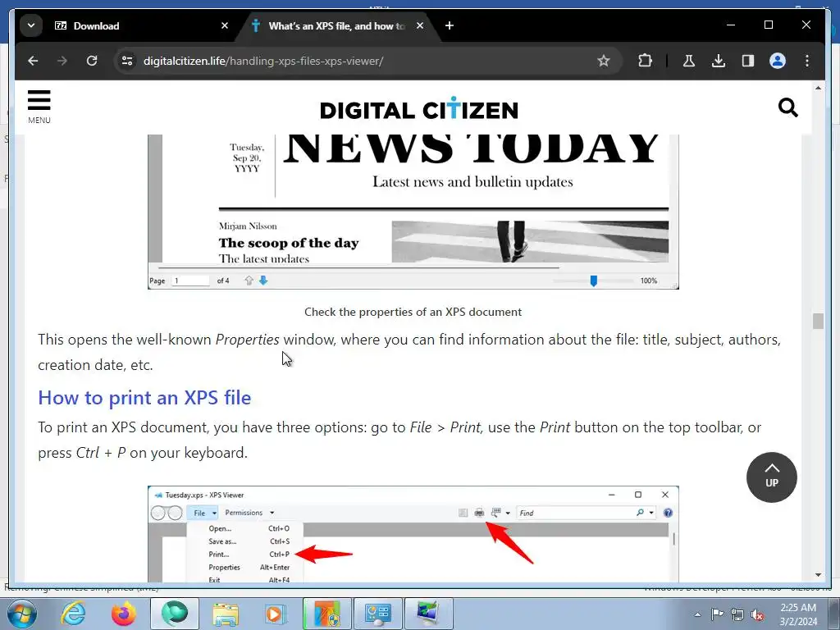The height and width of the screenshot is (630, 840).
Task: Click the Digital Citizen logo
Action: (419, 109)
